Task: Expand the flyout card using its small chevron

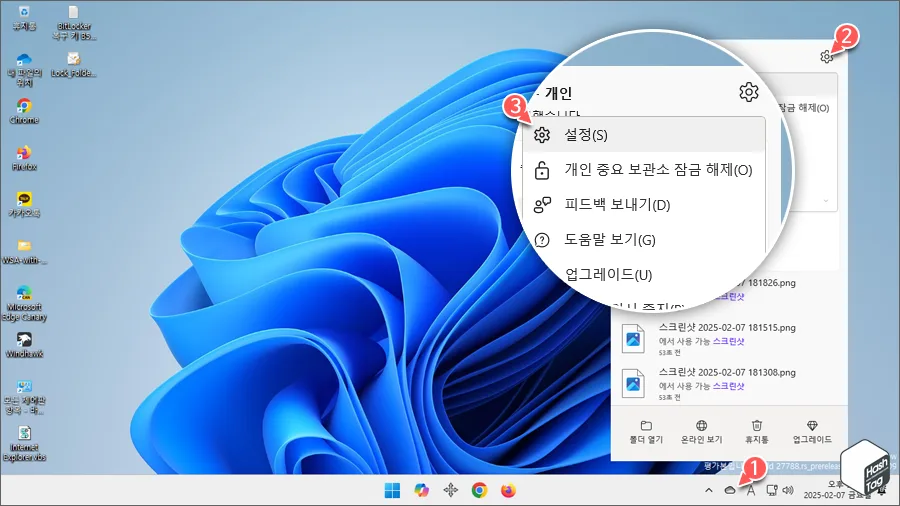Action: [825, 201]
